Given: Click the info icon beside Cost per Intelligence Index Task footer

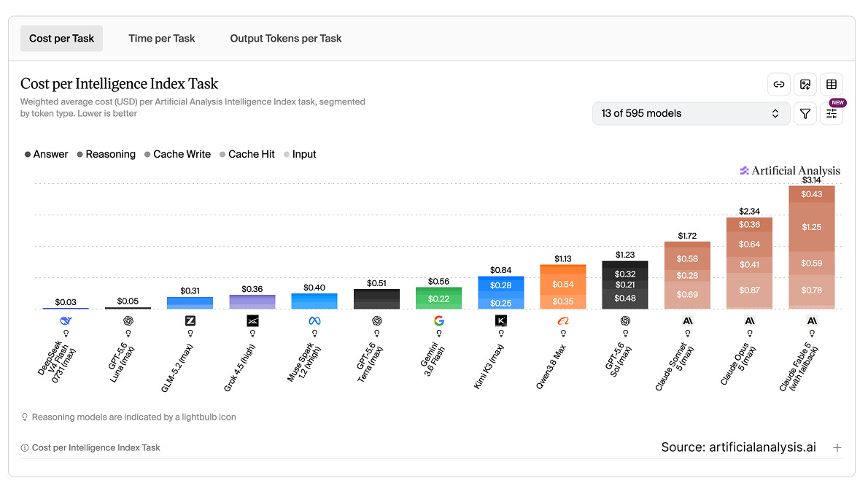Looking at the screenshot, I should (24, 447).
